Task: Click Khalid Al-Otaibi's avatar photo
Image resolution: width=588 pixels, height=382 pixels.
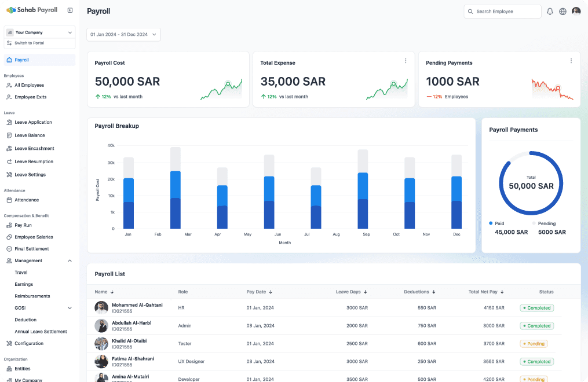Action: [101, 344]
